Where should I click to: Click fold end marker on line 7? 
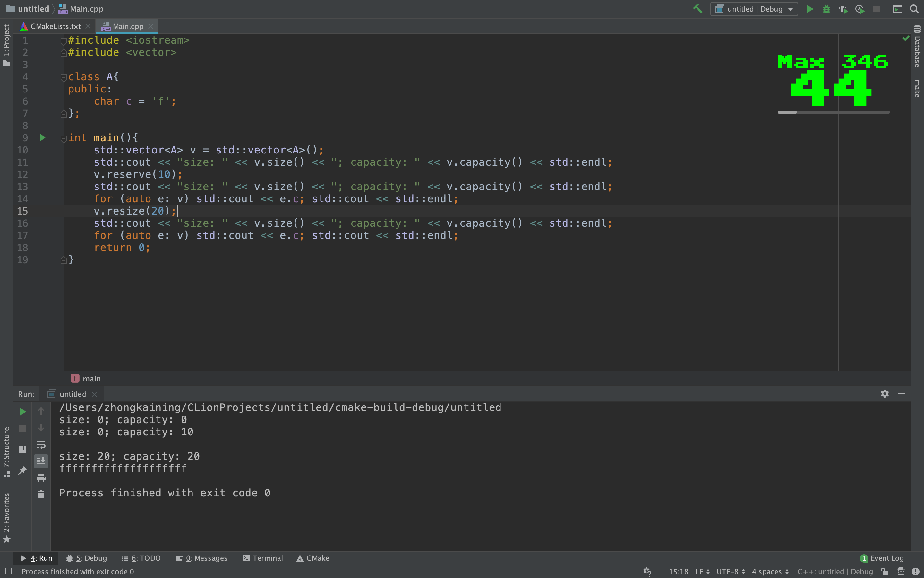point(64,114)
